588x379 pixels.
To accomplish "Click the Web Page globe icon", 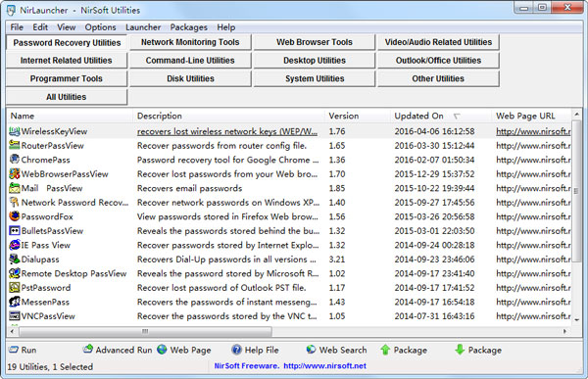I will (x=162, y=350).
